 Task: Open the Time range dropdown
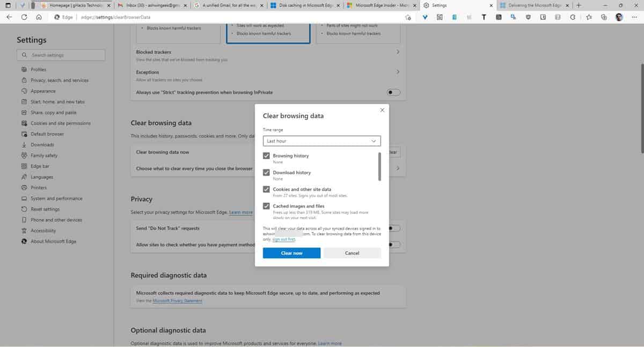coord(321,141)
